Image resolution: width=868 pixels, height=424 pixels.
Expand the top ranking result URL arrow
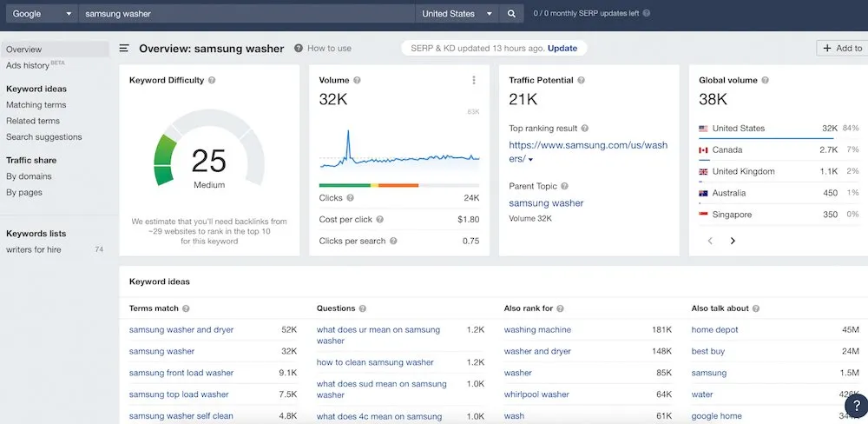tap(530, 160)
